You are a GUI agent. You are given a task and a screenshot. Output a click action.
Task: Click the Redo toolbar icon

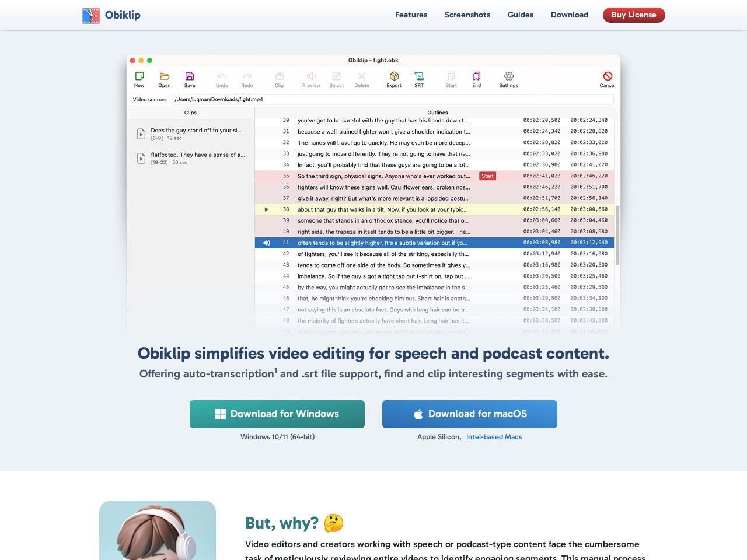point(247,76)
